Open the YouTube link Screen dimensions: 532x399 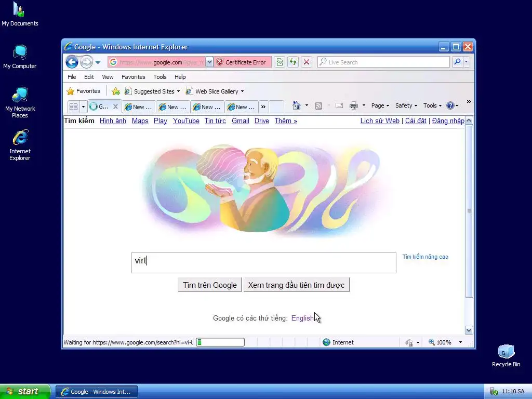tap(186, 121)
